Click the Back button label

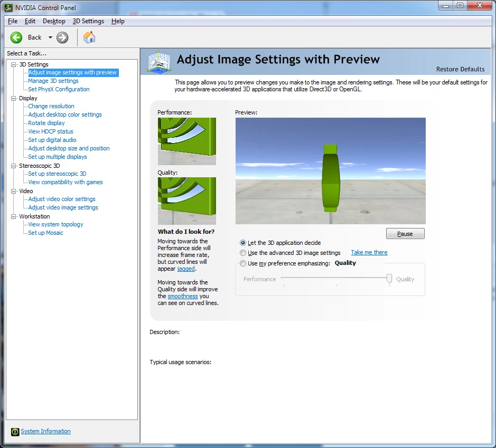34,37
